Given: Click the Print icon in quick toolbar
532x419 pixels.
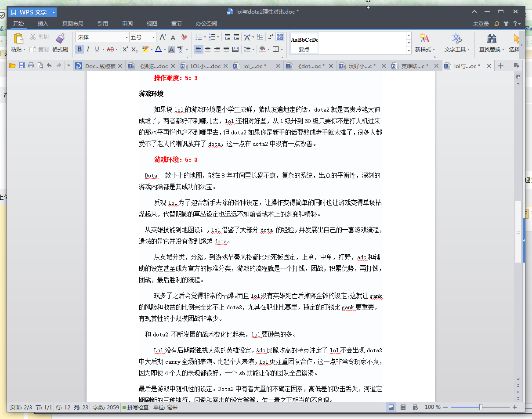Looking at the screenshot, I should [x=31, y=66].
